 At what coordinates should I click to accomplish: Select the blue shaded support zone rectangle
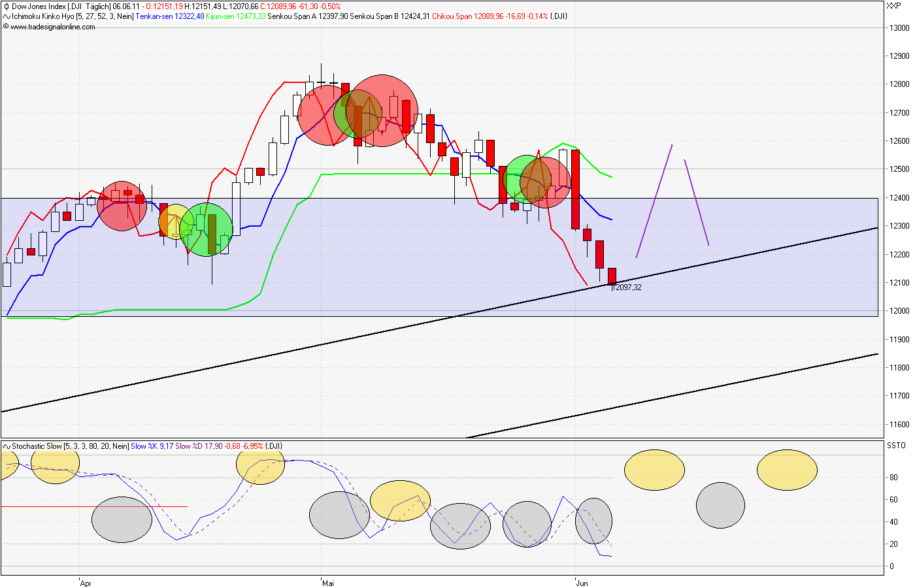pos(392,287)
